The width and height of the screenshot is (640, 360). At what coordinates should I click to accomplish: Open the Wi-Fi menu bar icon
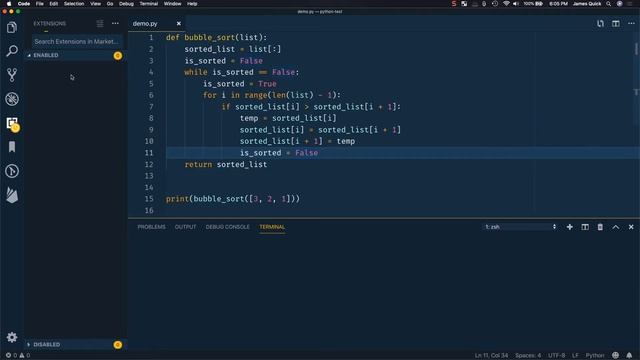pyautogui.click(x=506, y=4)
